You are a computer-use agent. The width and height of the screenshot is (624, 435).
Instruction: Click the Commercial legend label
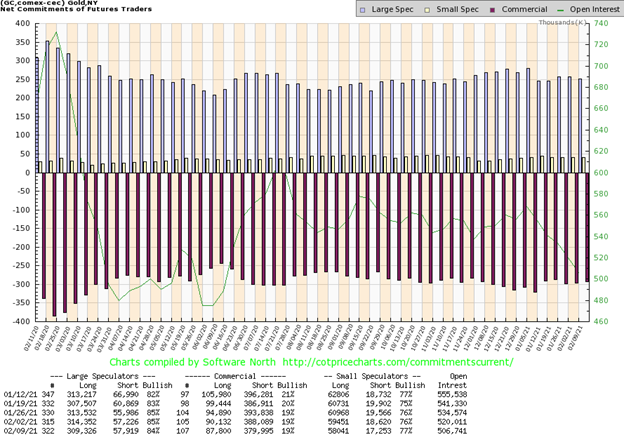click(524, 9)
